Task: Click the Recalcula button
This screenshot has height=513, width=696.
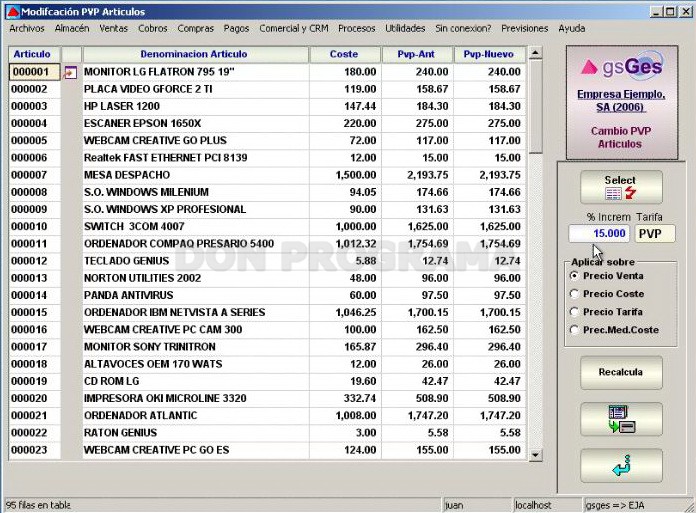Action: click(621, 372)
